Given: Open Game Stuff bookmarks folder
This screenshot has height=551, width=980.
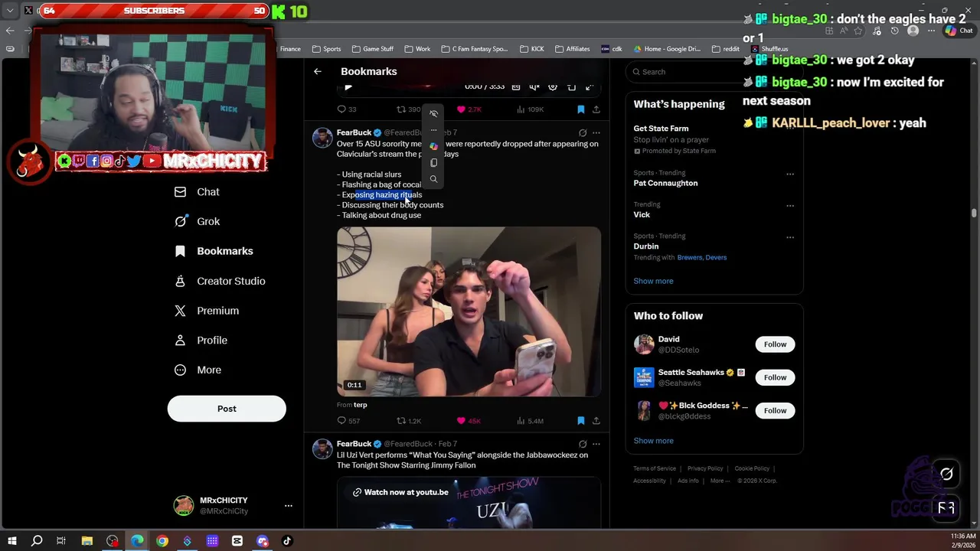Looking at the screenshot, I should click(372, 49).
